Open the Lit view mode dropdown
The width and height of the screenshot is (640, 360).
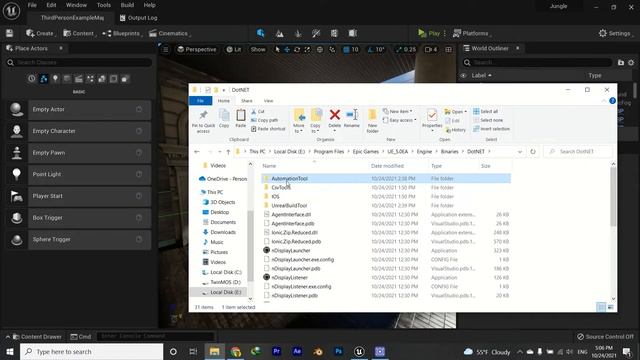tap(234, 49)
